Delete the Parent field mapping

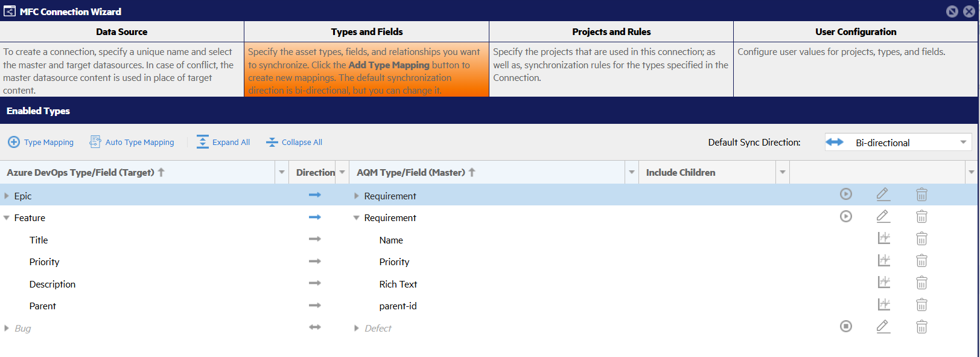tap(921, 304)
